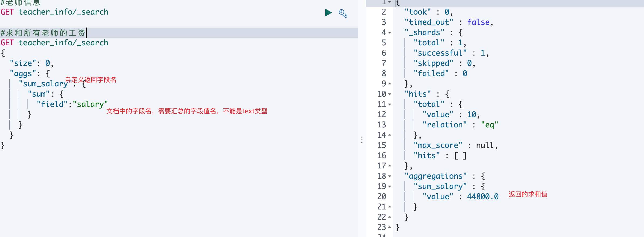The image size is (644, 237).
Task: Click the "took" : 0 response line
Action: (429, 12)
